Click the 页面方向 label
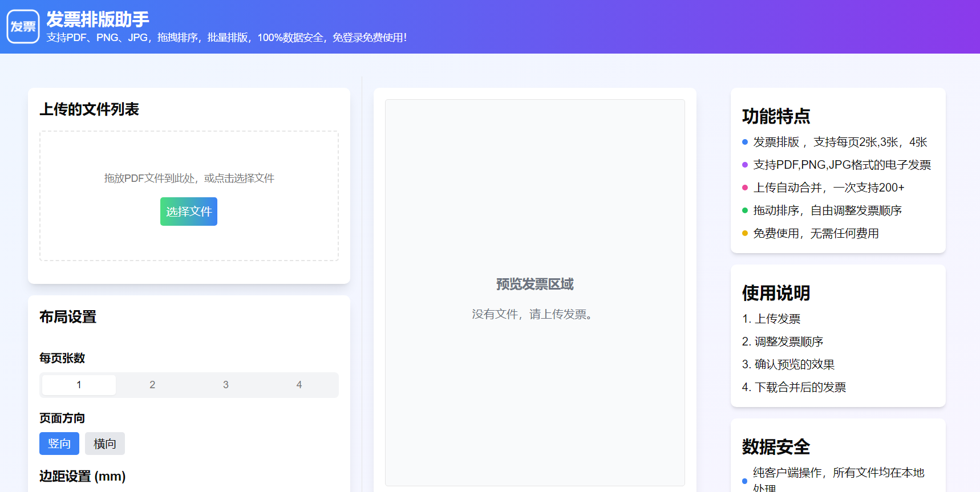Viewport: 980px width, 492px height. (x=62, y=418)
